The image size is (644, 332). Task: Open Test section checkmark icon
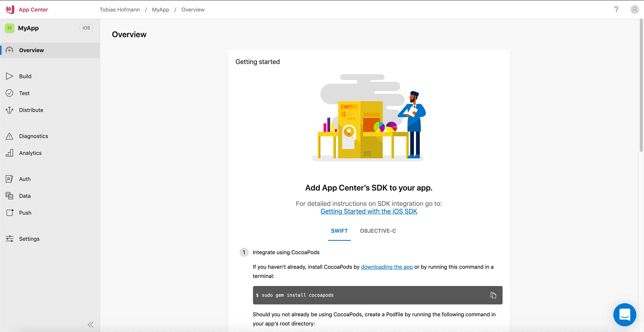pyautogui.click(x=10, y=93)
